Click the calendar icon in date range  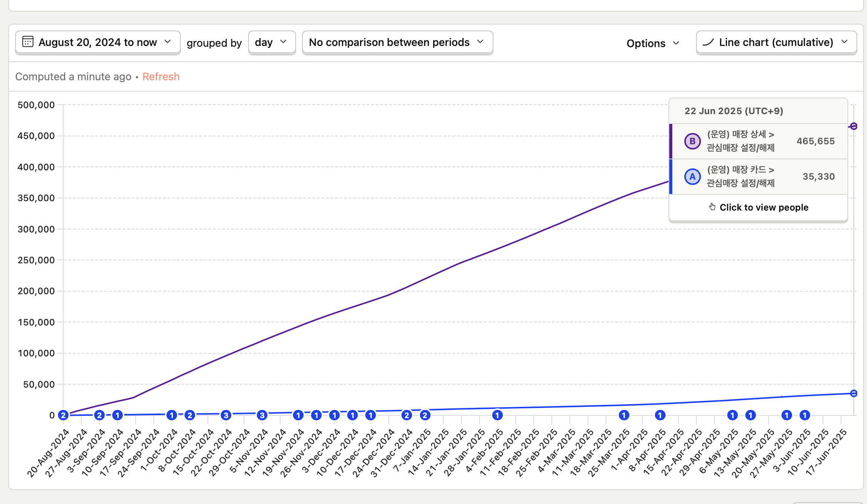(x=27, y=42)
